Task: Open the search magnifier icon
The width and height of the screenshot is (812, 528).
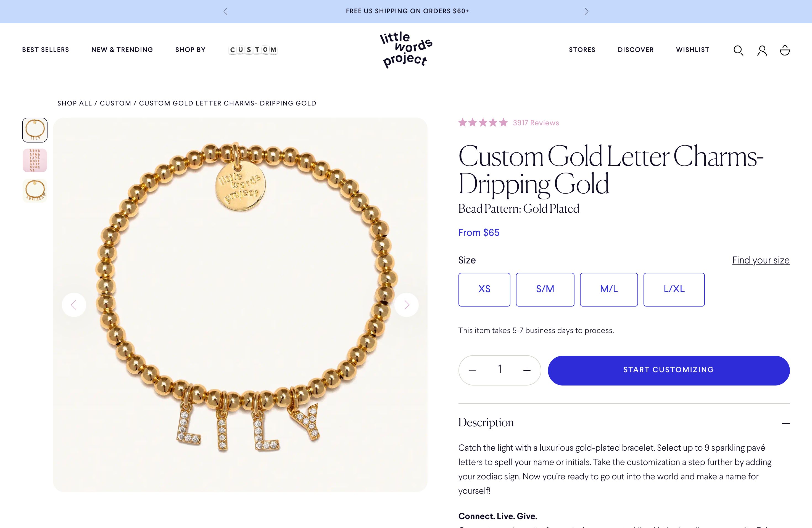Action: pos(738,51)
